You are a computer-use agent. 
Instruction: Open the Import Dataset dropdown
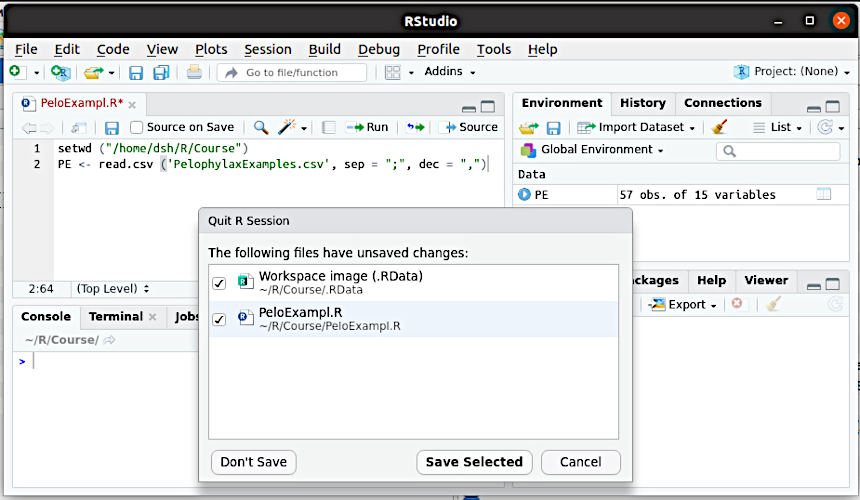click(x=636, y=127)
